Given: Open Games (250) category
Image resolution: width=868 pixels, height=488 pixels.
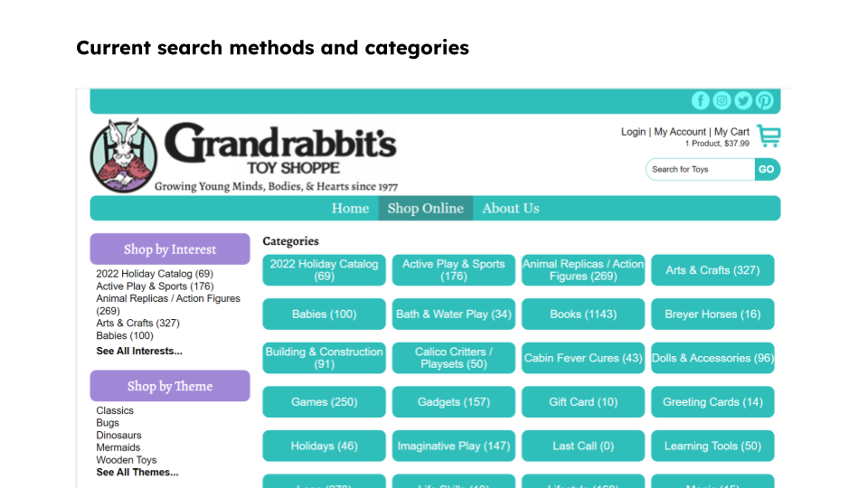Looking at the screenshot, I should (324, 401).
